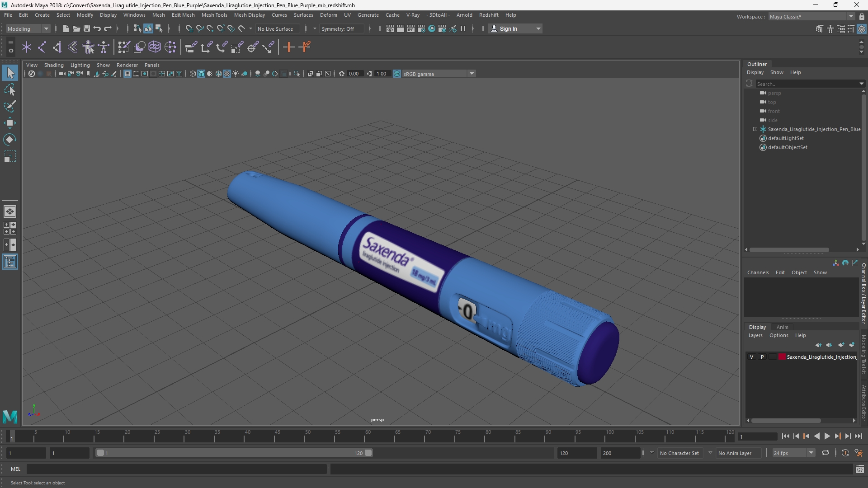Click the MEL command language label

pos(16,469)
